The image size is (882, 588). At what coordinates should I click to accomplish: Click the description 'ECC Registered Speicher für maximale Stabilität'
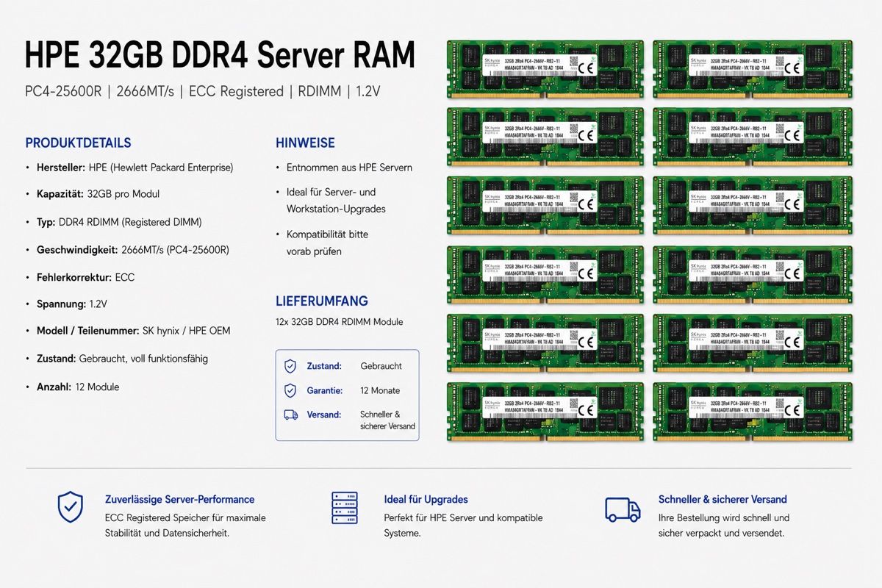tap(185, 526)
